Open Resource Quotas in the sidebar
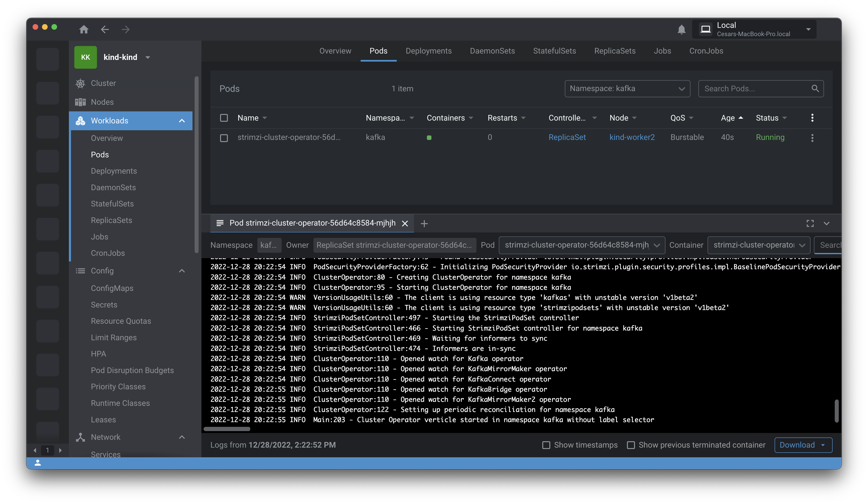Screen dimensions: 868x504 (121, 321)
